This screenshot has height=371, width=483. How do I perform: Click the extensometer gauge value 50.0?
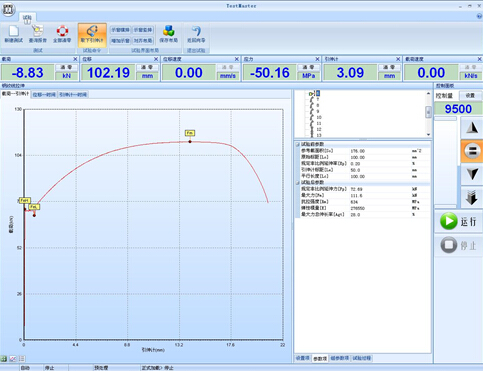[355, 170]
